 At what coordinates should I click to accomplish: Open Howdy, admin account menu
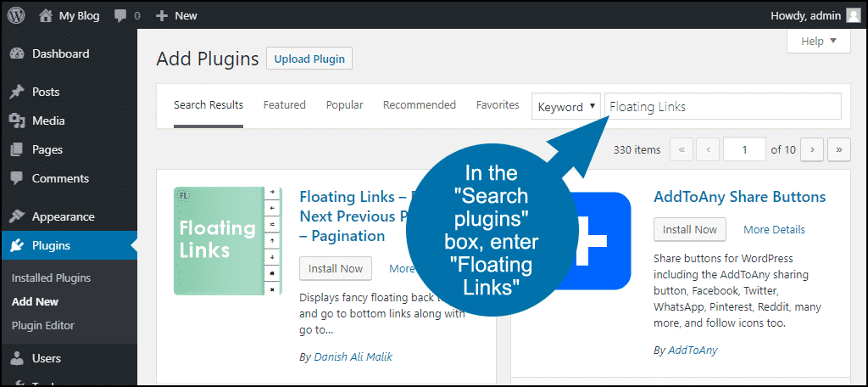pos(815,16)
